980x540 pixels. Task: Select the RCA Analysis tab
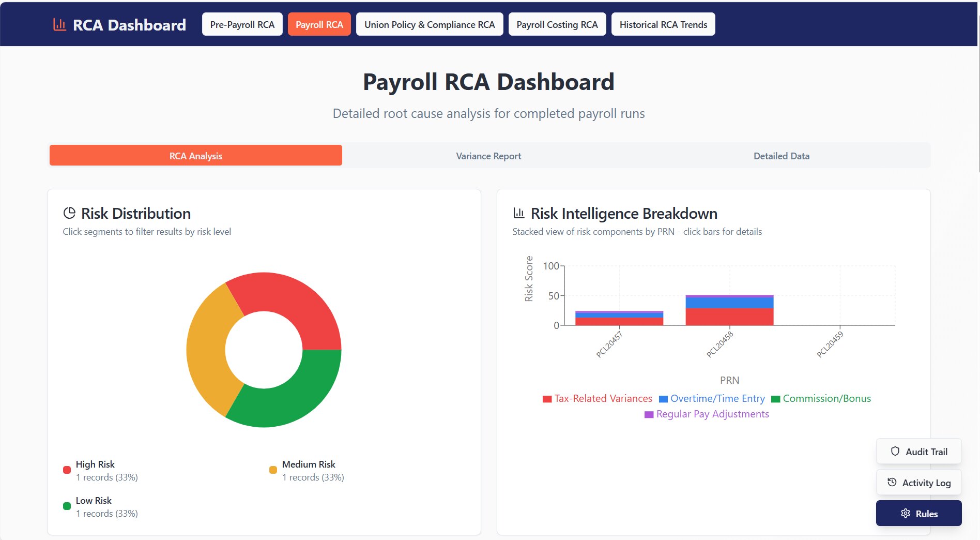(x=195, y=156)
